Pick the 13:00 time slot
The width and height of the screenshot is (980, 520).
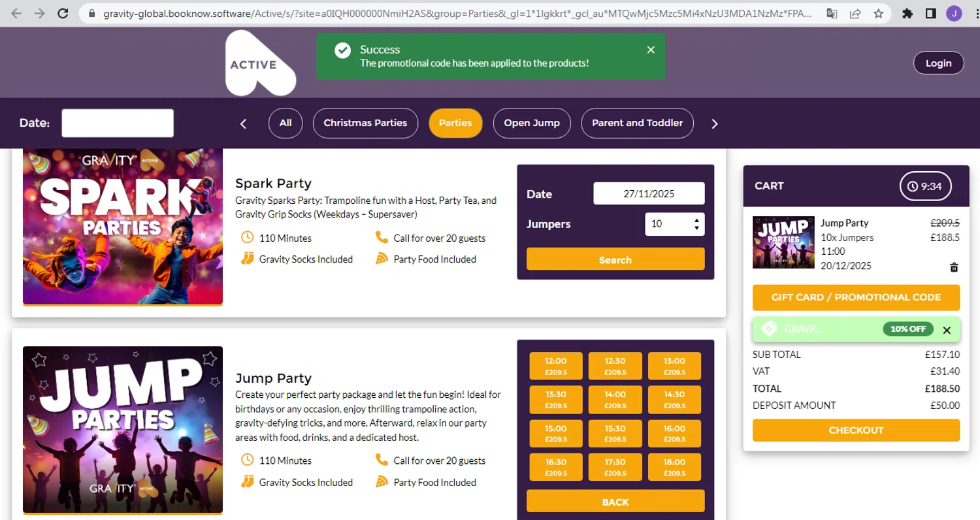click(674, 366)
